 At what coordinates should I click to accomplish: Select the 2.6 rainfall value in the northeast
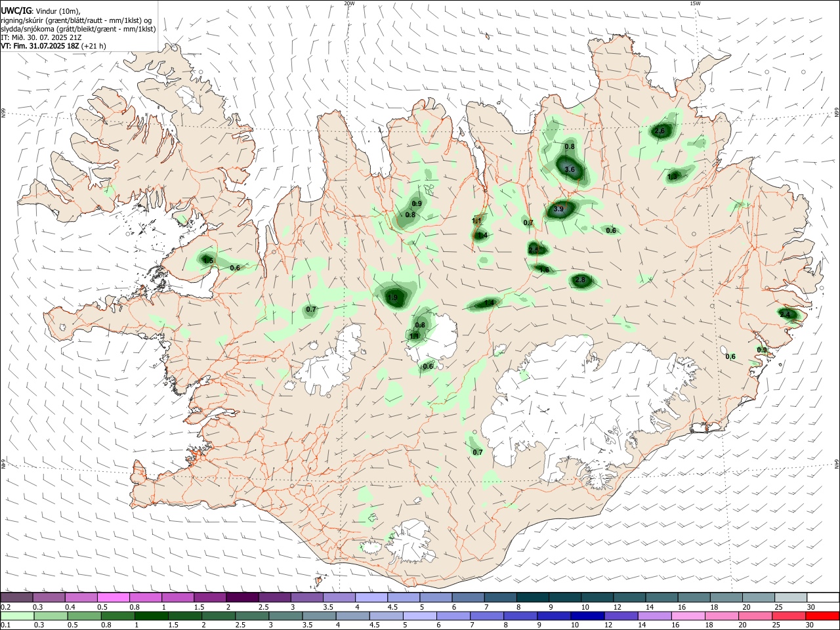click(660, 131)
